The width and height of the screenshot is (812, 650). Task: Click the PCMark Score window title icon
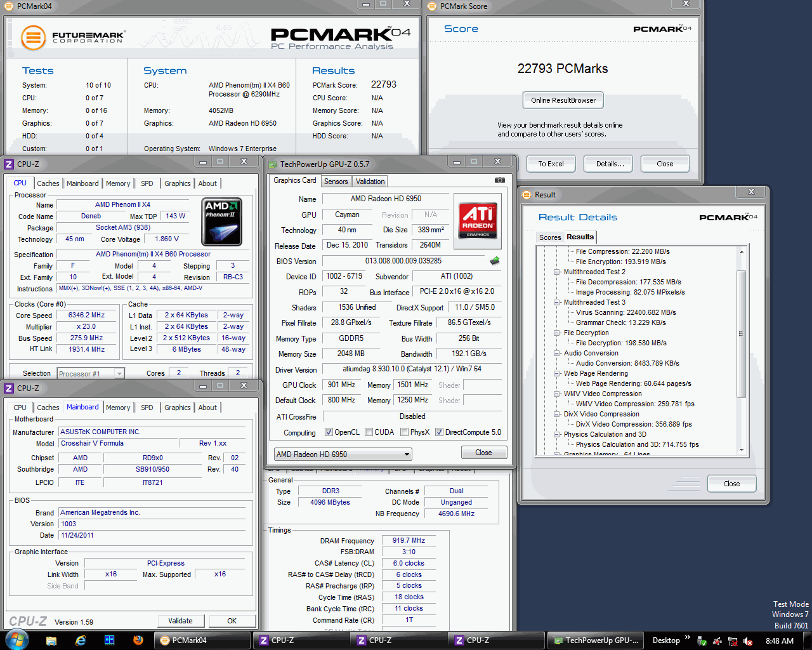433,6
